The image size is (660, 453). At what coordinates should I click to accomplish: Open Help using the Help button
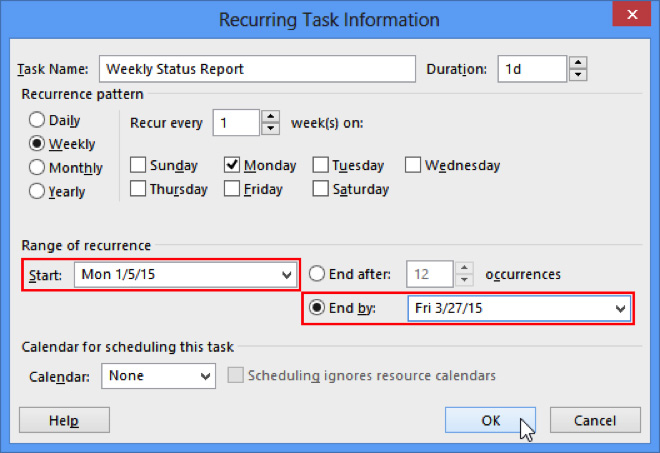(64, 420)
